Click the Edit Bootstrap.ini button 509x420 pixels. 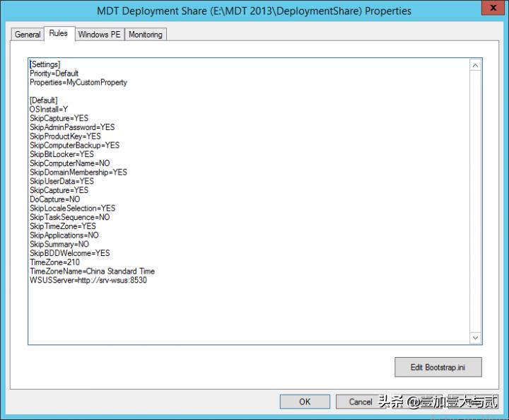[438, 367]
